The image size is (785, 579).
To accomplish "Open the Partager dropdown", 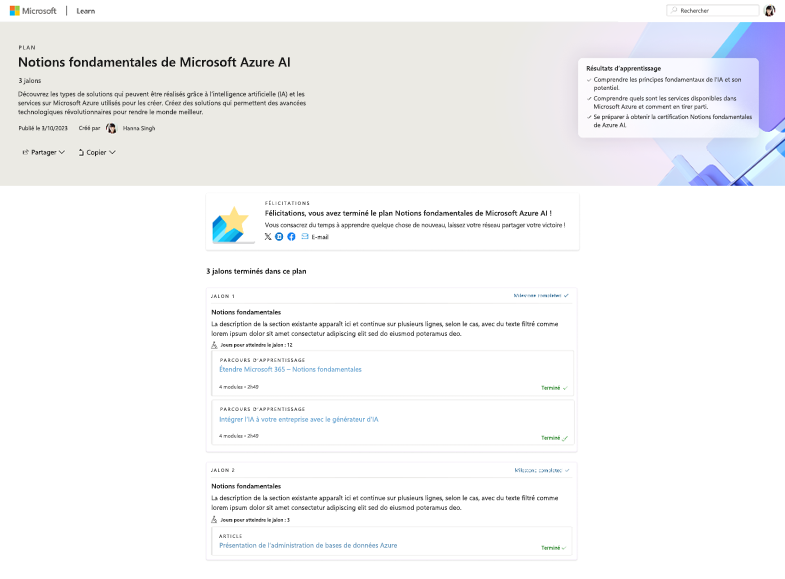I will [x=44, y=152].
